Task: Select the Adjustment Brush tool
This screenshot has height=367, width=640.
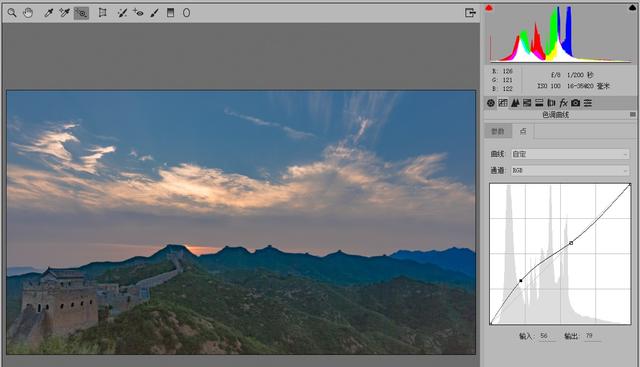Action: [x=154, y=13]
